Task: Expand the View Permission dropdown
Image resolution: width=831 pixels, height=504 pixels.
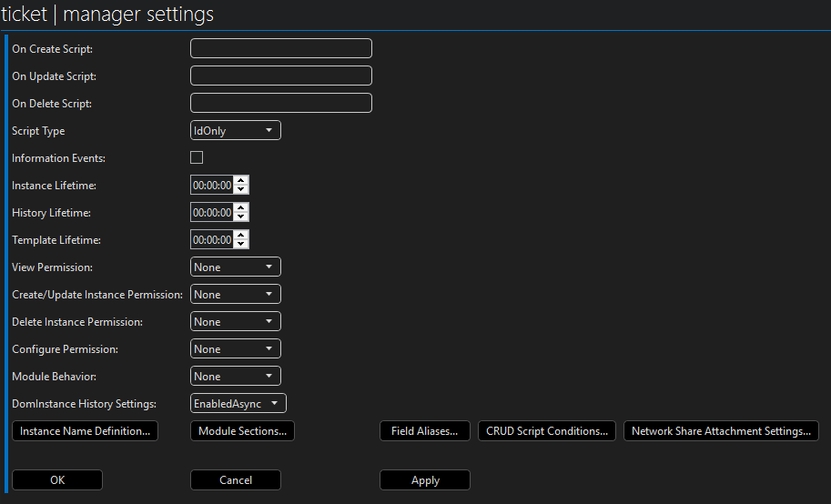Action: point(235,267)
